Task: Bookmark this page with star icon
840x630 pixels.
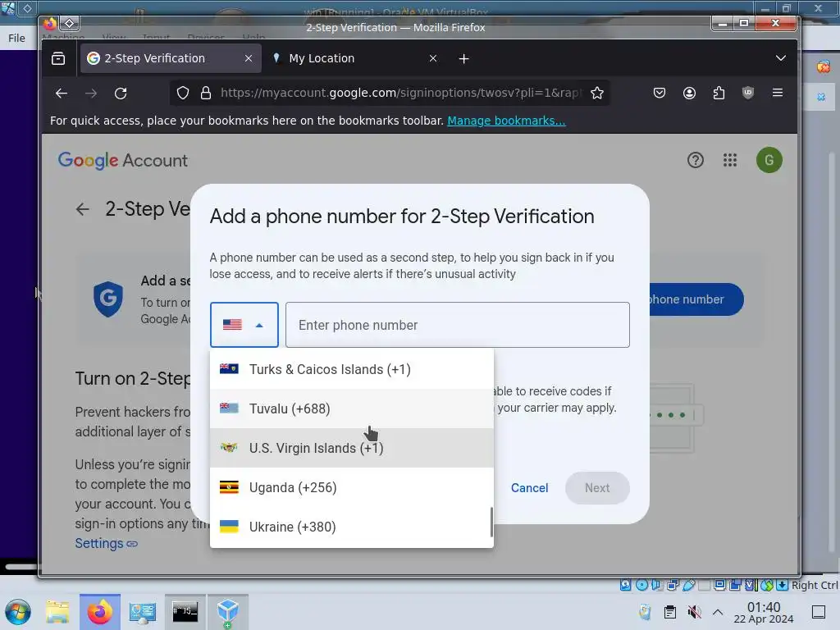Action: 597,94
